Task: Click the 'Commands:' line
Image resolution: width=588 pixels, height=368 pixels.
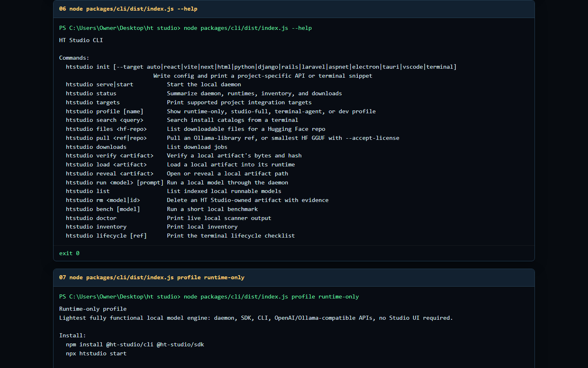Action: coord(74,58)
